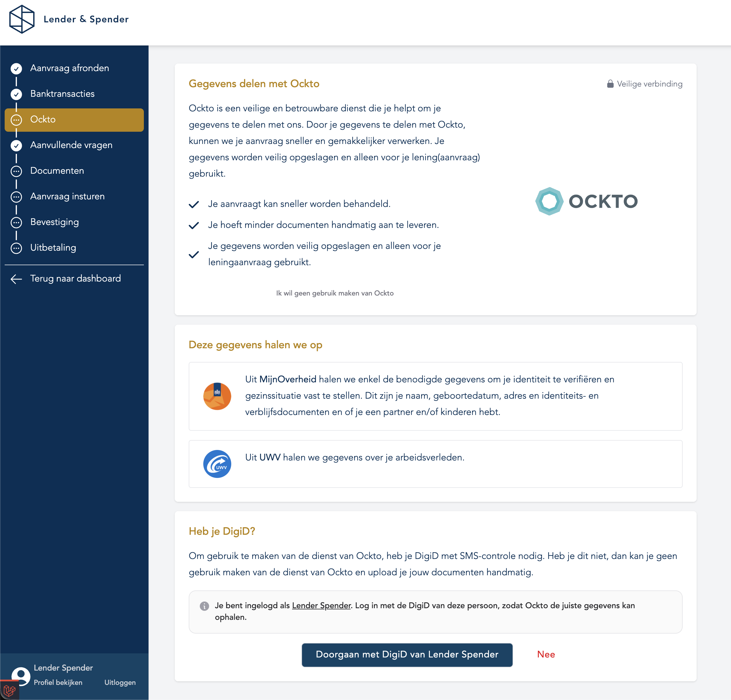Open the Aanvraag insturen step
The height and width of the screenshot is (700, 731).
pyautogui.click(x=68, y=196)
